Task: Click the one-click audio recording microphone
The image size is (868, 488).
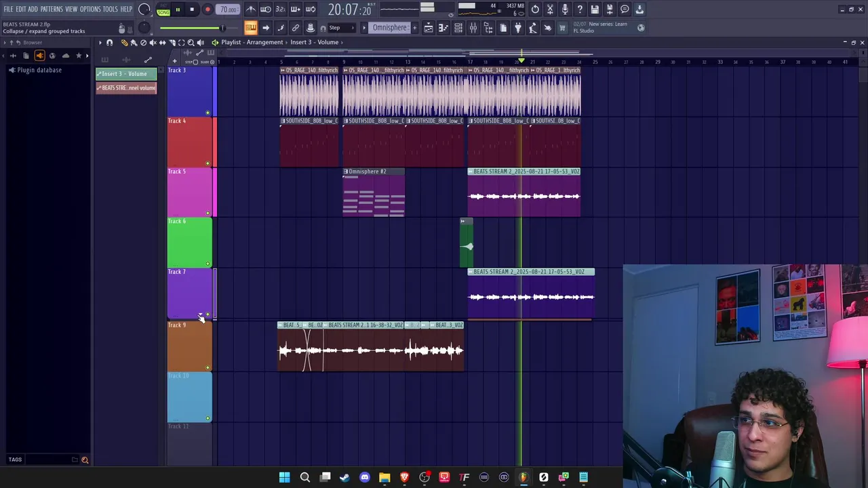Action: 565,9
